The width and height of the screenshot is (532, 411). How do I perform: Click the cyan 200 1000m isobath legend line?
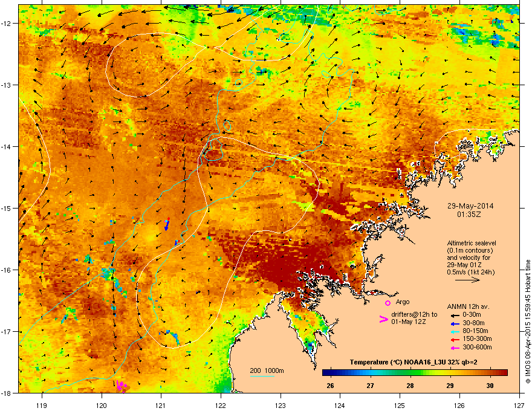[262, 377]
